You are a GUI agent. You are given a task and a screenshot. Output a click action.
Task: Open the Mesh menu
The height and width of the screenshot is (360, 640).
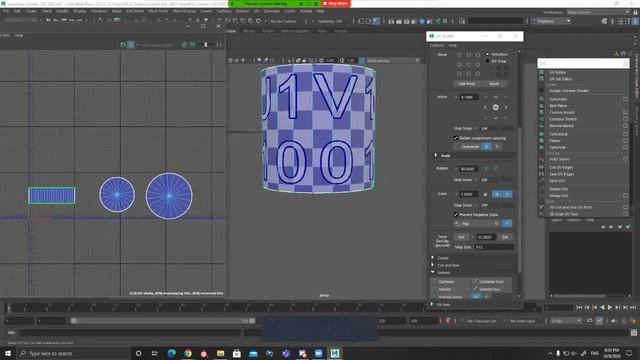tap(116, 11)
